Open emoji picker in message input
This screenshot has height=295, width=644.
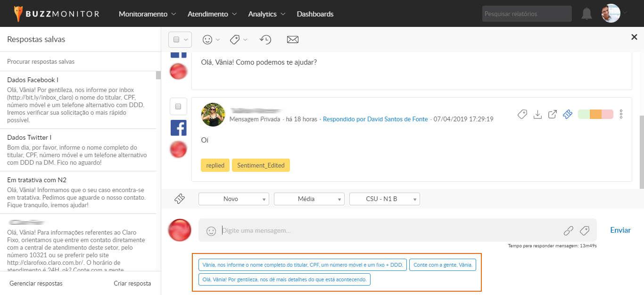point(211,231)
